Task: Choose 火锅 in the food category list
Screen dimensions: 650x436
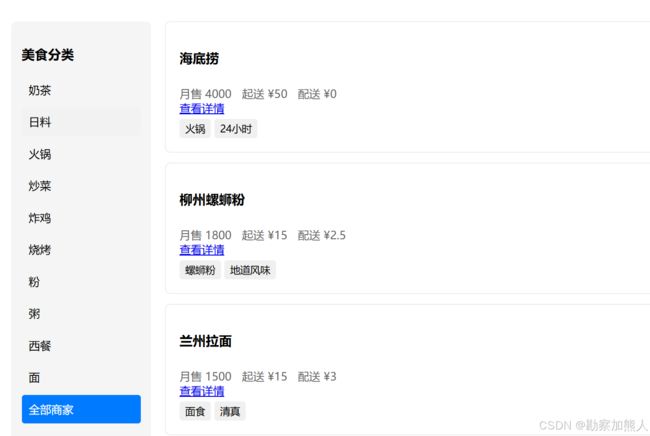Action: [x=81, y=154]
